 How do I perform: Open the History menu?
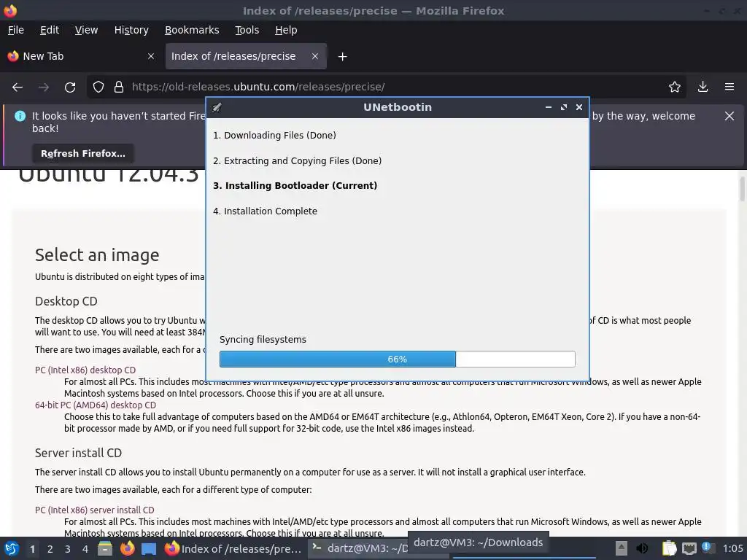tap(131, 30)
